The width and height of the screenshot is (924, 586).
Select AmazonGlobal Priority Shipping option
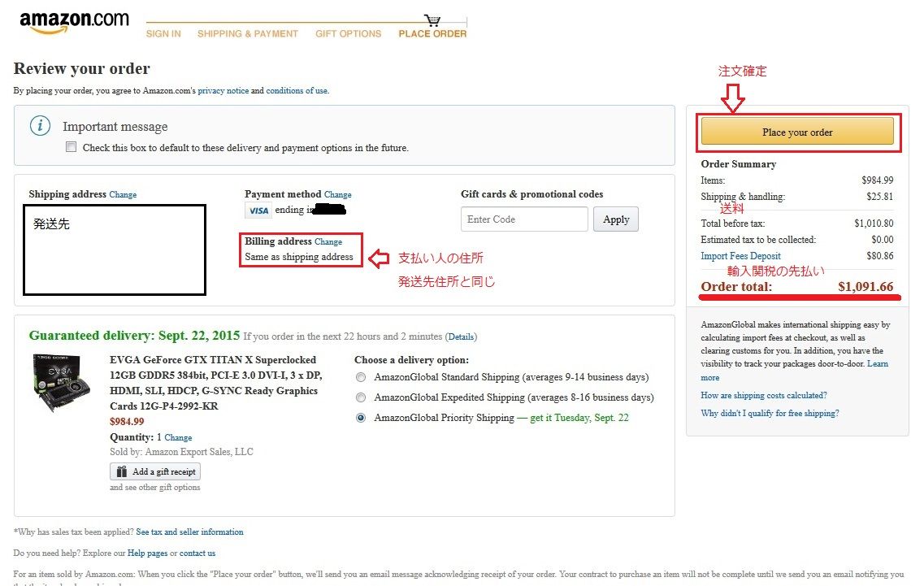[361, 418]
